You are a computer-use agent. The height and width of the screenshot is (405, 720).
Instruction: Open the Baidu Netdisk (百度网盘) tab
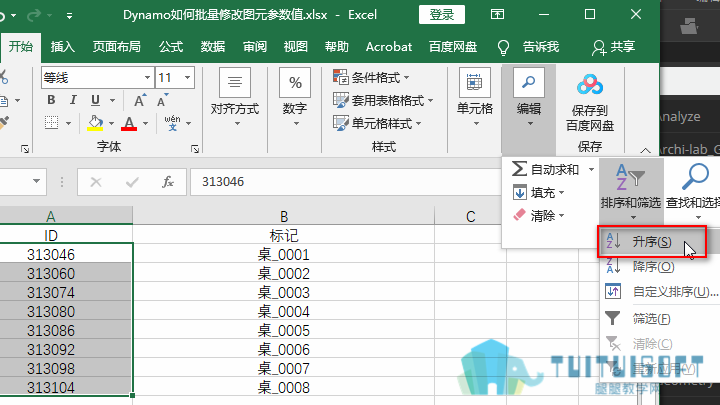pyautogui.click(x=453, y=47)
